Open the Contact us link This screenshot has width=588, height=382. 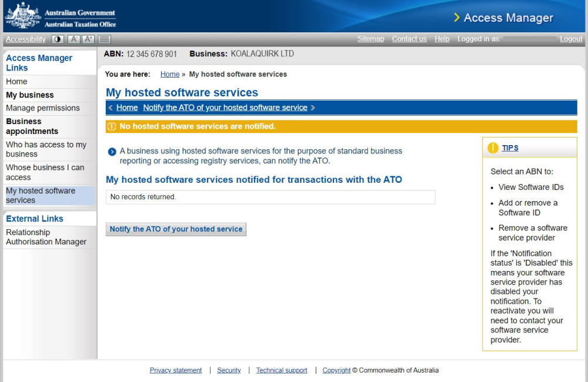tap(409, 39)
